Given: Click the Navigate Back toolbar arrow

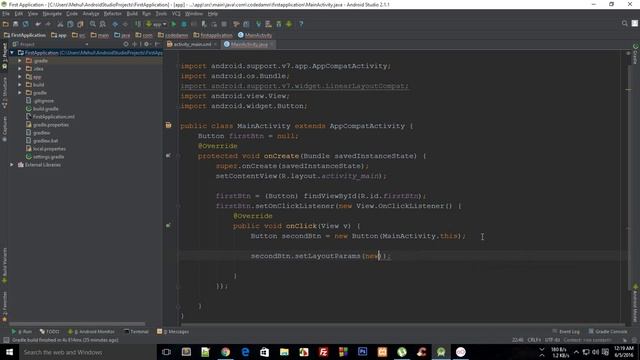Looking at the screenshot, I should [115, 24].
